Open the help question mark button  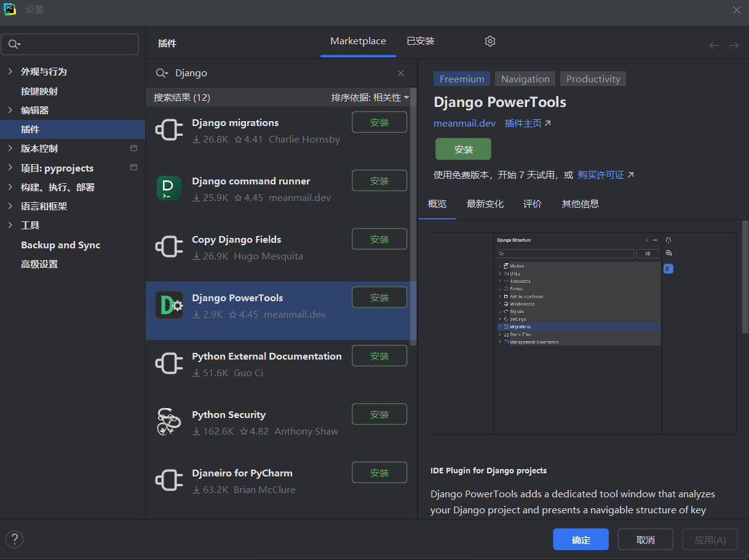(14, 540)
